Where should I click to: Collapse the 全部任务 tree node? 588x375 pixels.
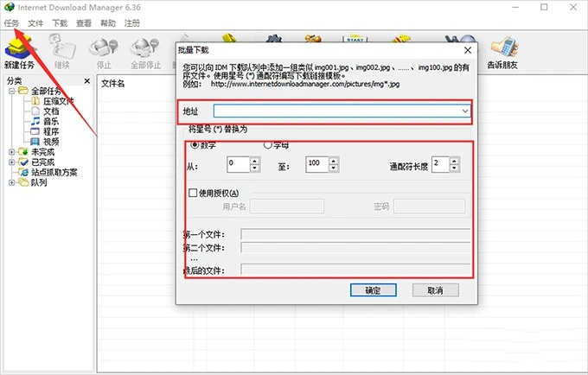[x=11, y=91]
